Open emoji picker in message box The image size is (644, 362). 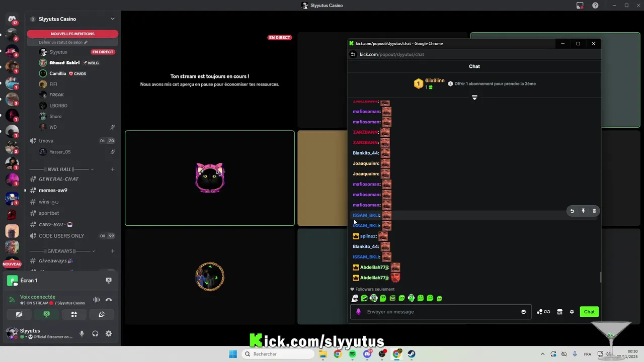(524, 312)
